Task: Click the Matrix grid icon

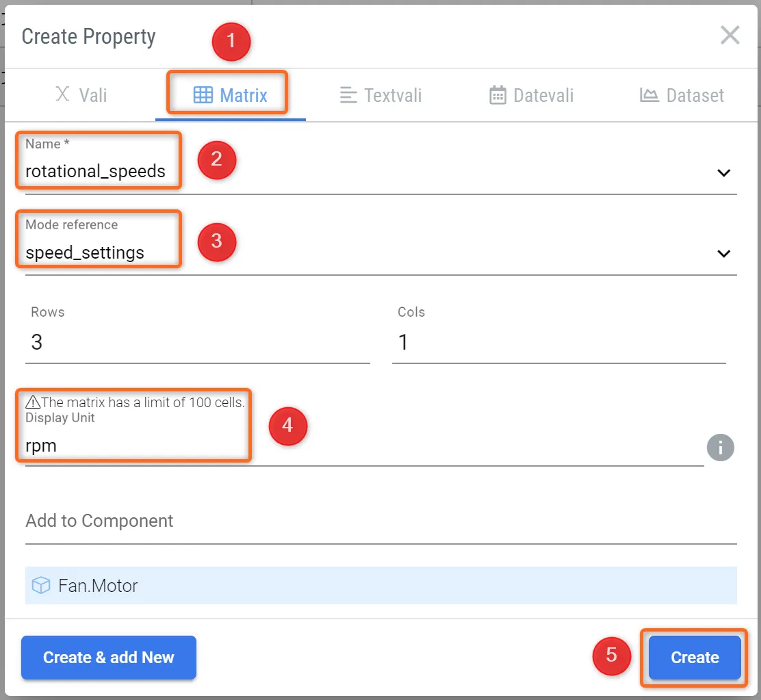Action: coord(203,95)
